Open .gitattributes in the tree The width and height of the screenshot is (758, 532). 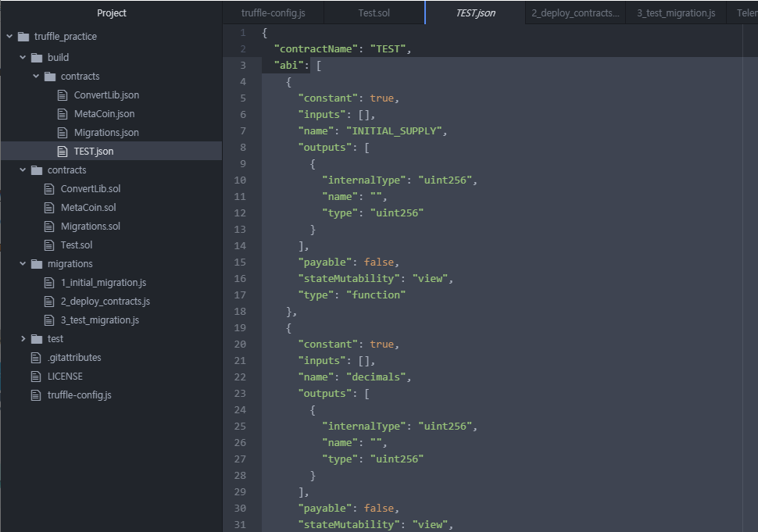pos(74,358)
